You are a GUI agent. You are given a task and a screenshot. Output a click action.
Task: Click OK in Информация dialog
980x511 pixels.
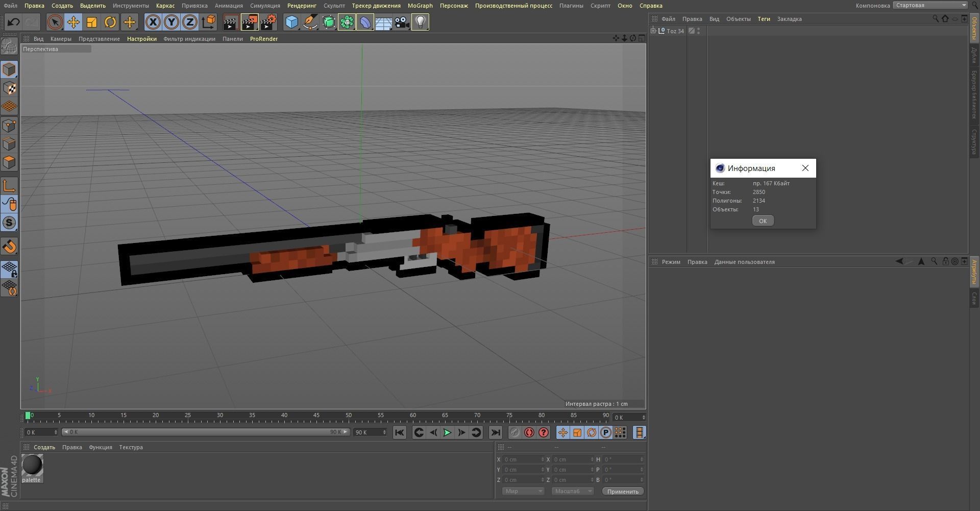(763, 221)
